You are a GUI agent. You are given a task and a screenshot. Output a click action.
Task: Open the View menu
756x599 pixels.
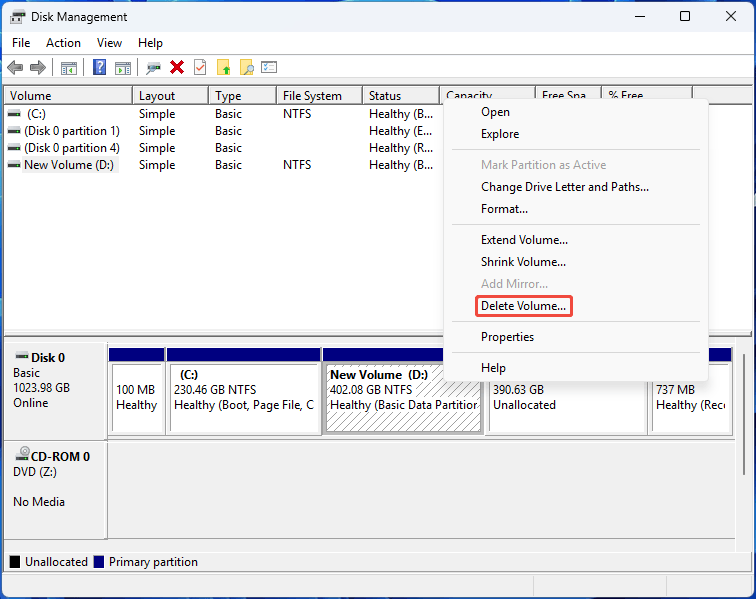(x=109, y=43)
